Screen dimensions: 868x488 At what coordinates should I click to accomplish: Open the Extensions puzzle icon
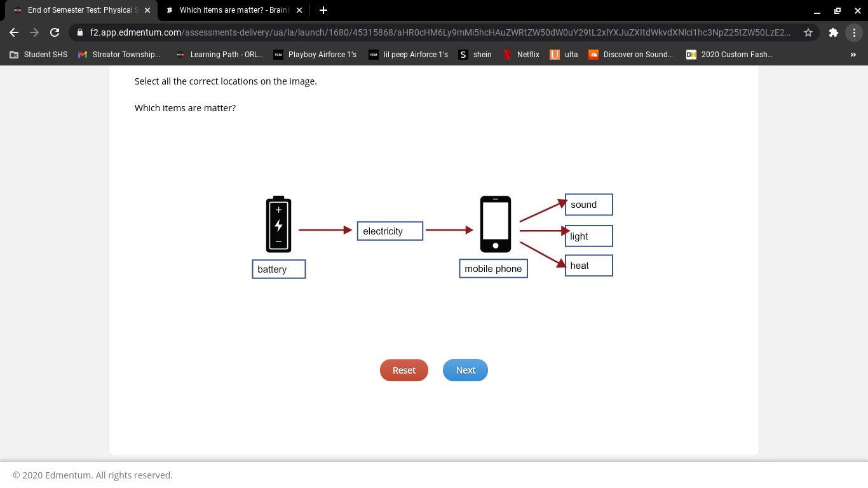click(x=834, y=32)
